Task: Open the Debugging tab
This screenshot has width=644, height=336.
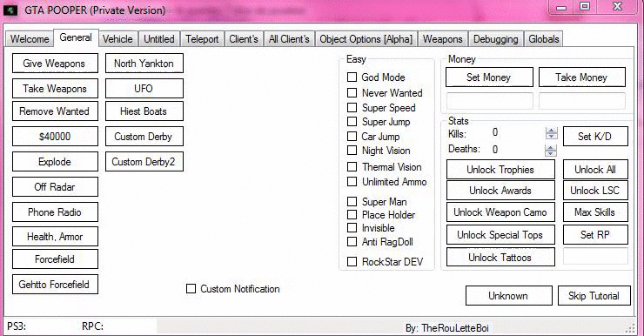Action: click(496, 39)
